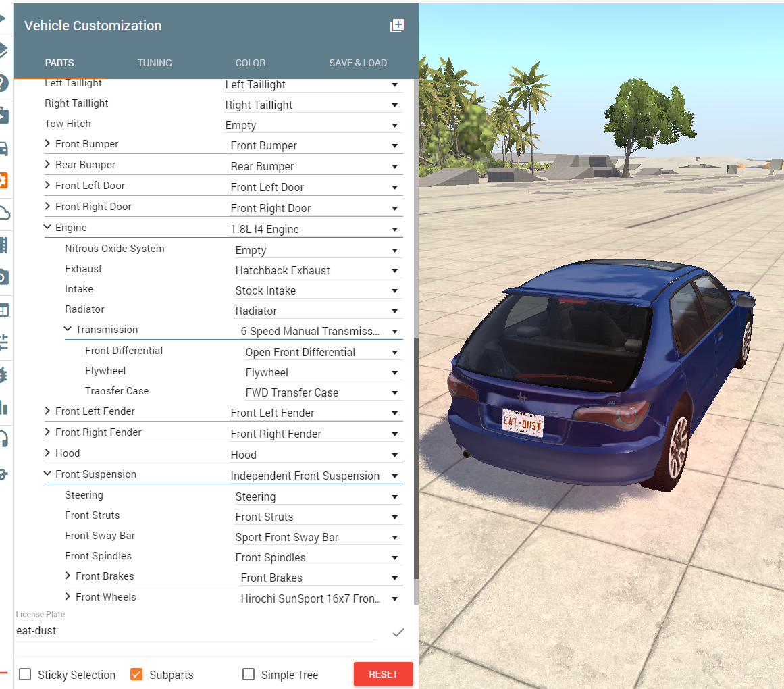Open the Stock Intake dropdown
784x689 pixels.
tap(318, 290)
